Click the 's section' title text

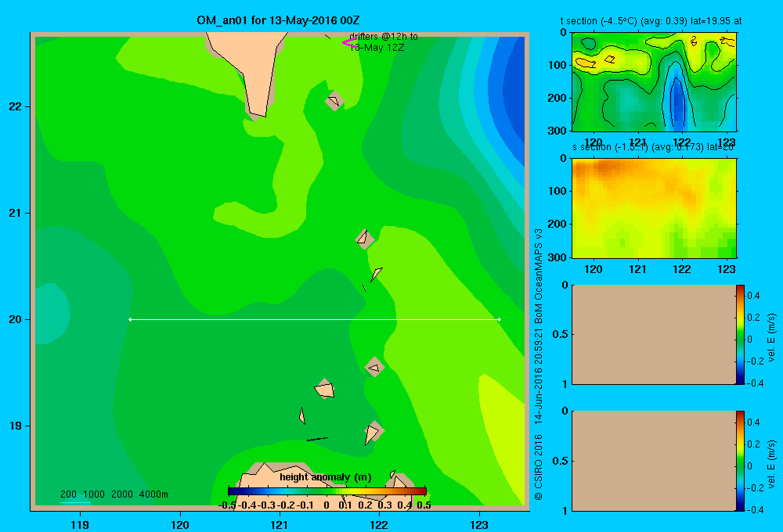(x=653, y=147)
